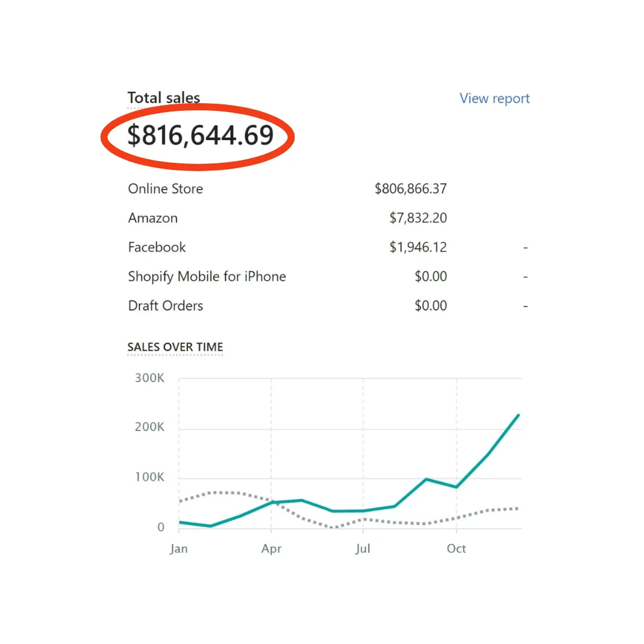Click the SALES OVER TIME heading
Image resolution: width=644 pixels, height=644 pixels.
175,347
